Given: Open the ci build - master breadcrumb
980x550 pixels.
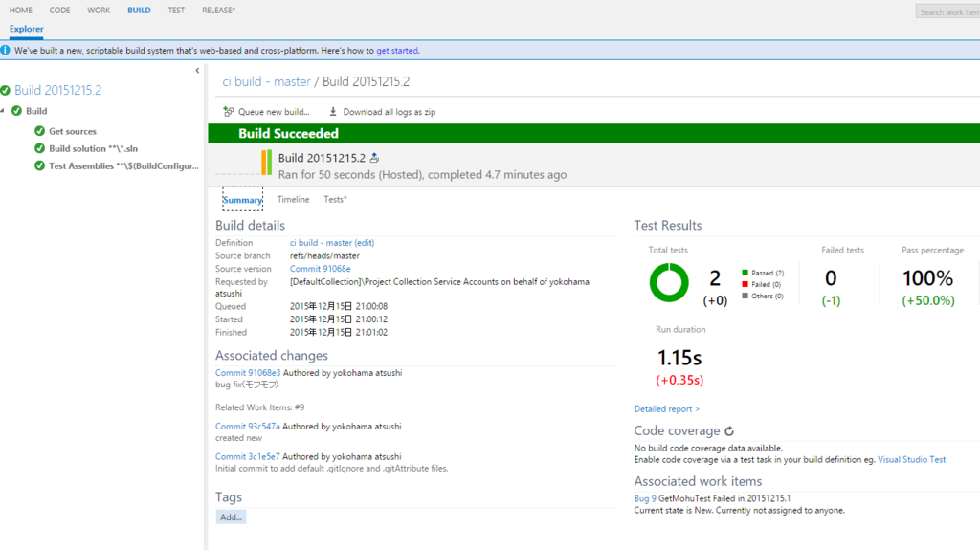Looking at the screenshot, I should click(x=266, y=82).
